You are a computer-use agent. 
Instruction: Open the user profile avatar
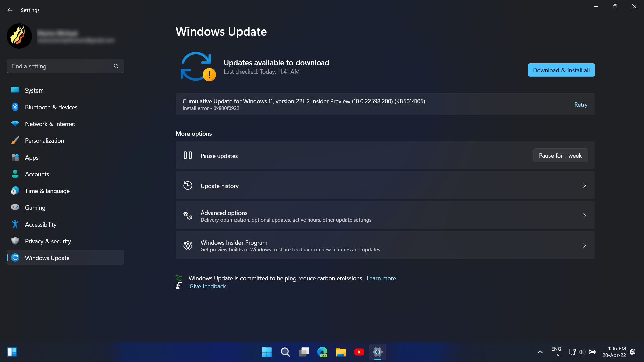coord(19,36)
